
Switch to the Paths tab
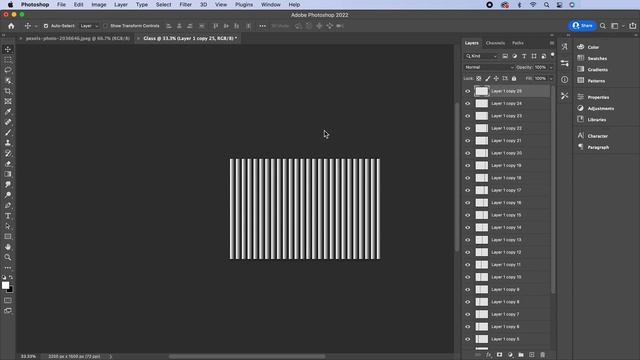518,43
